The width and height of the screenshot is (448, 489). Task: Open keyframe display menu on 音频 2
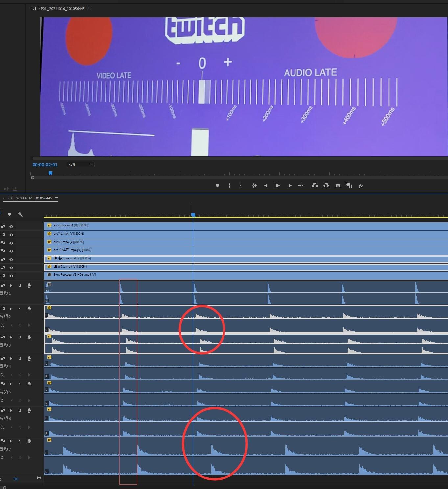click(x=3, y=325)
